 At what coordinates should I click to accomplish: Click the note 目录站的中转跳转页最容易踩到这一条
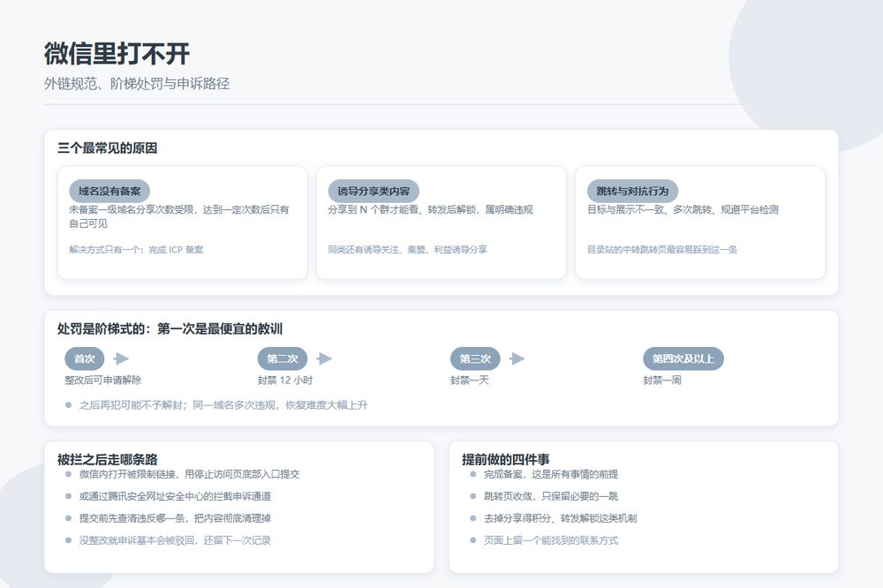click(662, 250)
